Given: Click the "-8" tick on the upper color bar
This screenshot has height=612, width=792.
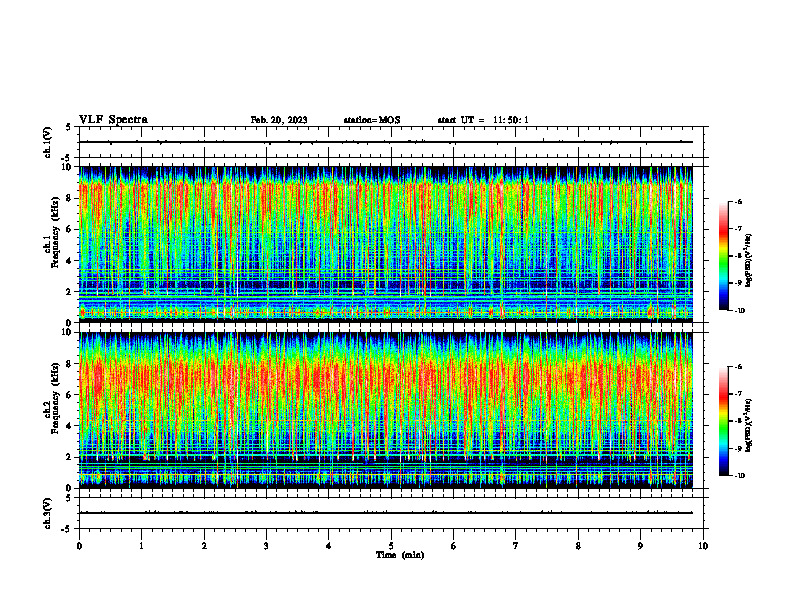Looking at the screenshot, I should 739,256.
